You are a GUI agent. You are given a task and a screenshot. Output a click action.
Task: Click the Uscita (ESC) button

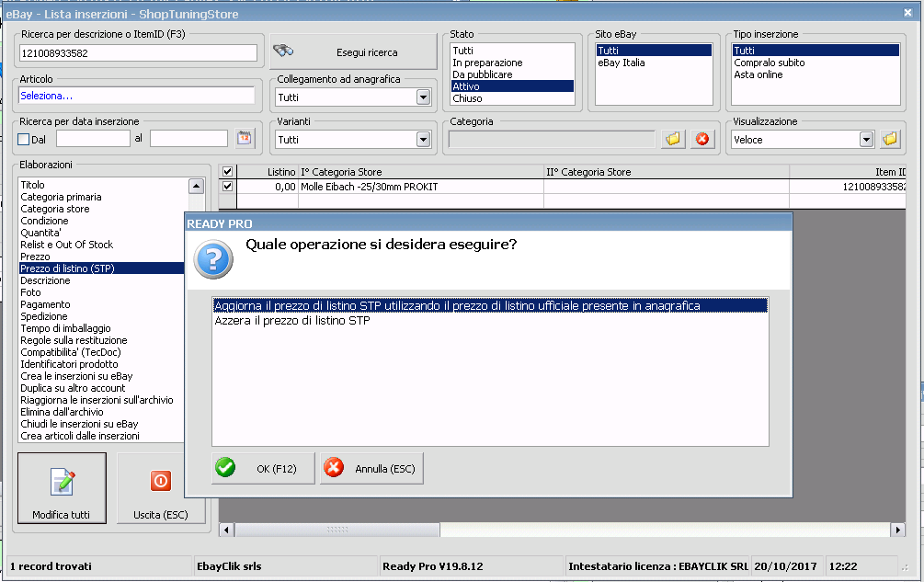point(160,487)
